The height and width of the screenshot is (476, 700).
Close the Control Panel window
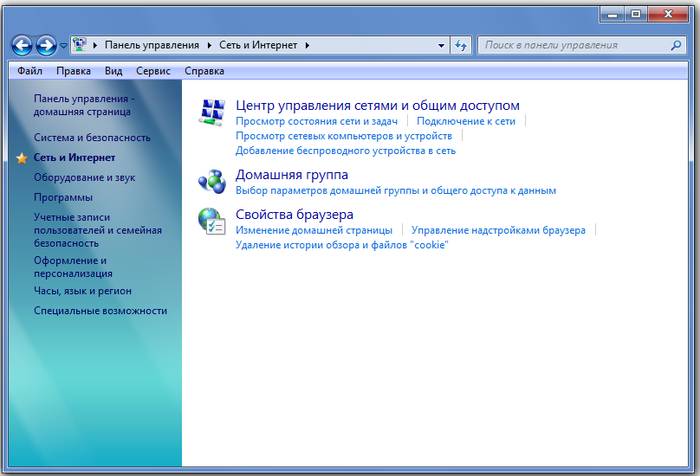click(x=668, y=14)
